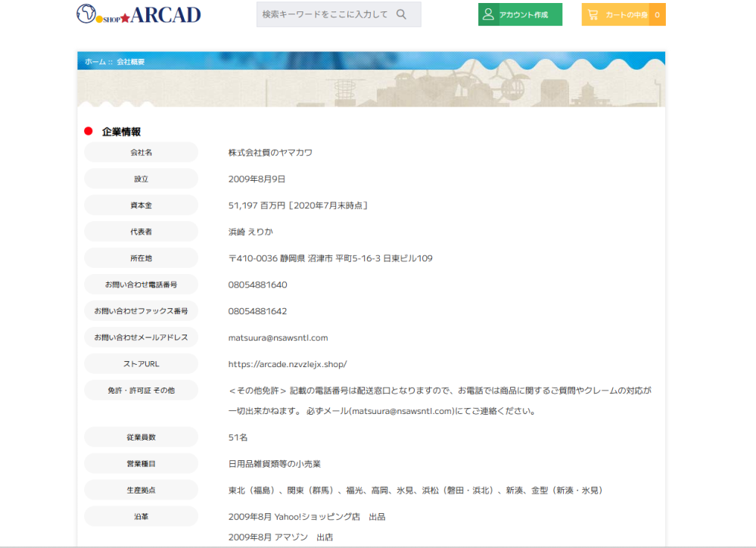The width and height of the screenshot is (756, 548).
Task: Open the SHOP ARCAD logo homepage
Action: coord(138,14)
